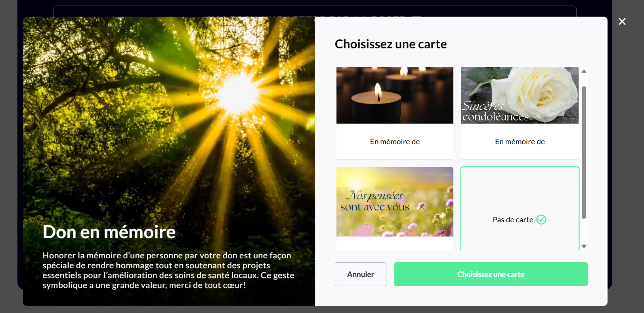The width and height of the screenshot is (644, 313).
Task: Click the outlined dark panel behind the dialog
Action: [x=315, y=11]
